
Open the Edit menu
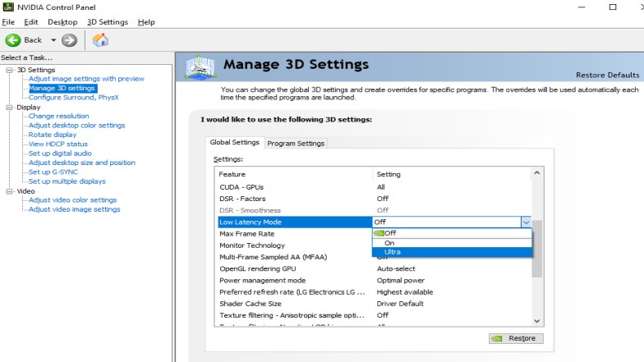31,22
